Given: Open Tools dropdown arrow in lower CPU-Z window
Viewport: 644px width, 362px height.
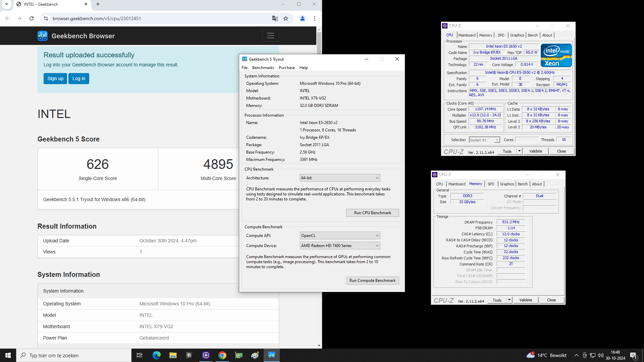Looking at the screenshot, I should [509, 300].
